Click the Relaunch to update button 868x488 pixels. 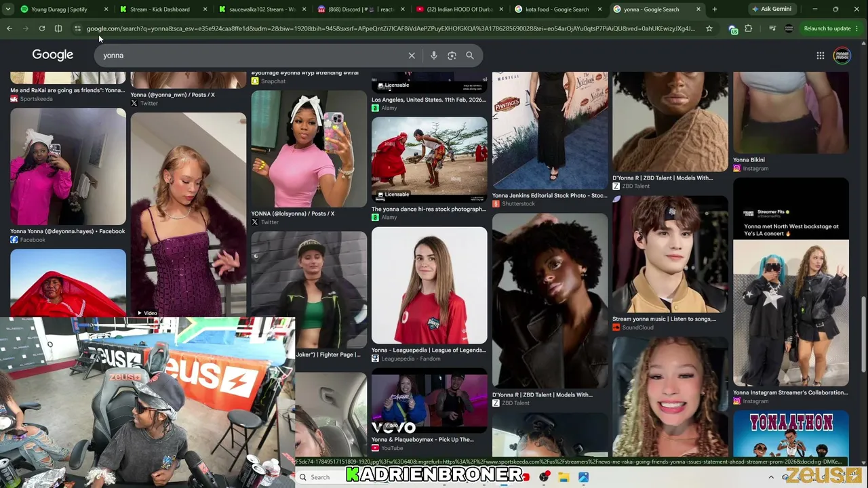pyautogui.click(x=827, y=28)
